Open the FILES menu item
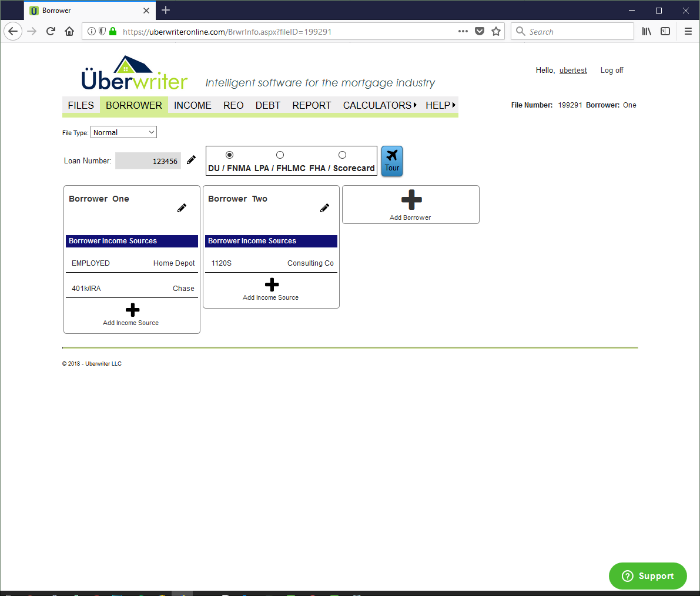This screenshot has width=700, height=596. coord(81,105)
